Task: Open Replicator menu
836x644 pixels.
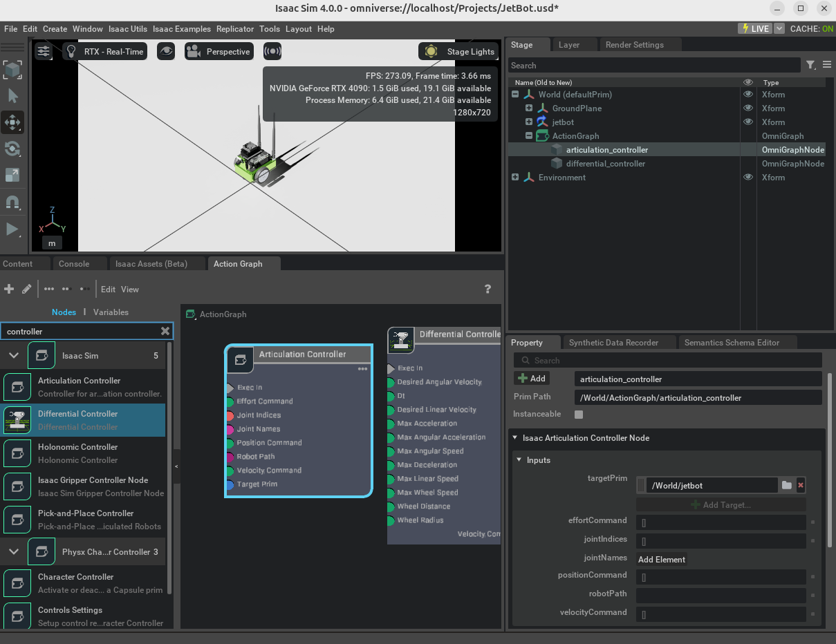Action: (x=235, y=29)
